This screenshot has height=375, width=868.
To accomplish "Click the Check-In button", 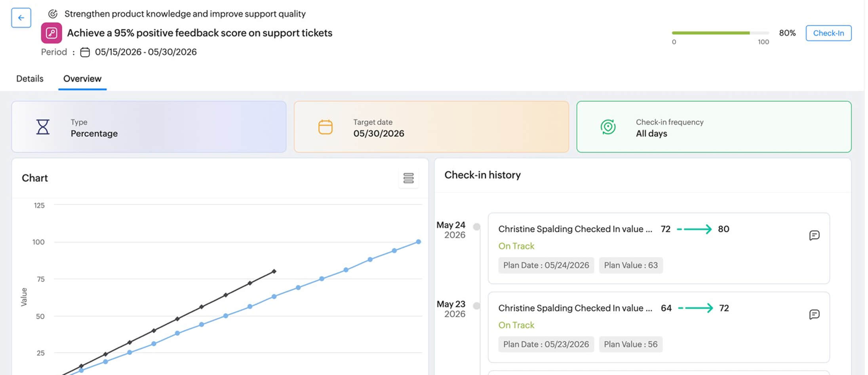I will 828,33.
